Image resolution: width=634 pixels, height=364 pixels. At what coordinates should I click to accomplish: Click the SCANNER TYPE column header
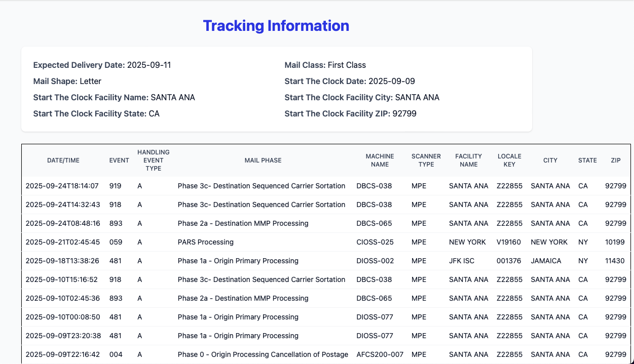[x=426, y=160]
